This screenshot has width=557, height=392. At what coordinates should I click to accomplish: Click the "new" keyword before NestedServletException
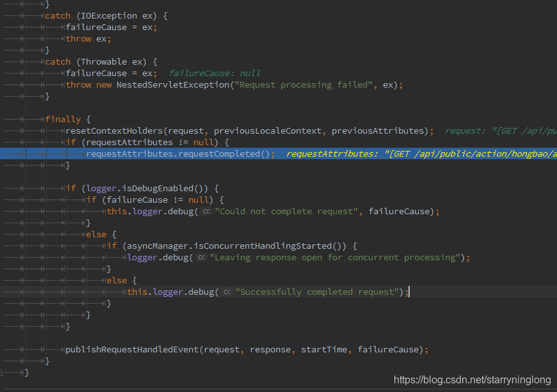pyautogui.click(x=104, y=85)
